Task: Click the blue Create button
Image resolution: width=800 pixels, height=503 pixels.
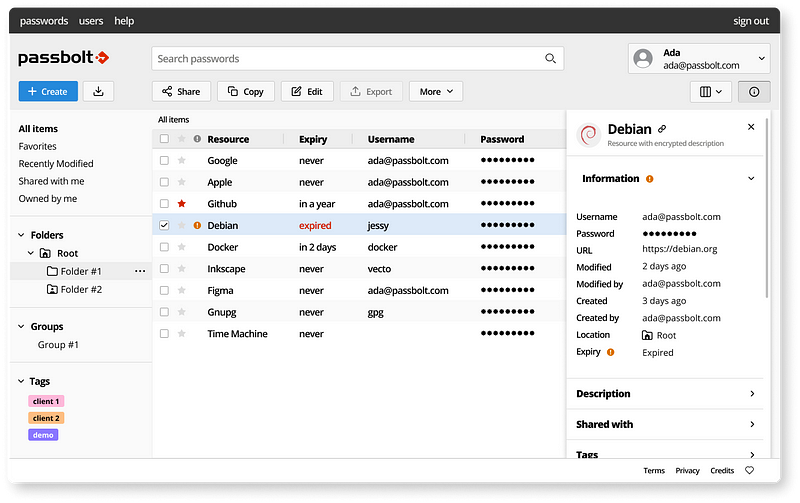Action: (48, 91)
